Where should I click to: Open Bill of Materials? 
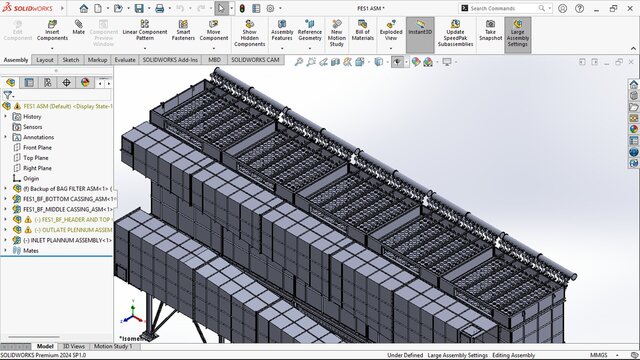coord(362,31)
